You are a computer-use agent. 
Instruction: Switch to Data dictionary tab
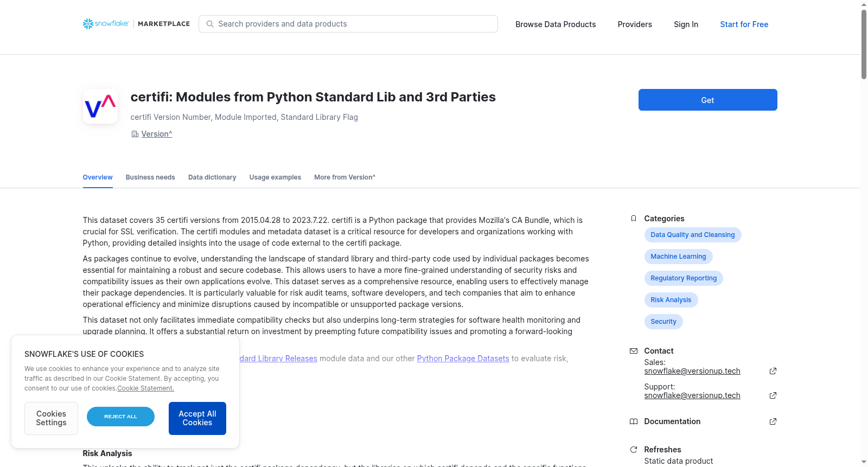pyautogui.click(x=212, y=177)
